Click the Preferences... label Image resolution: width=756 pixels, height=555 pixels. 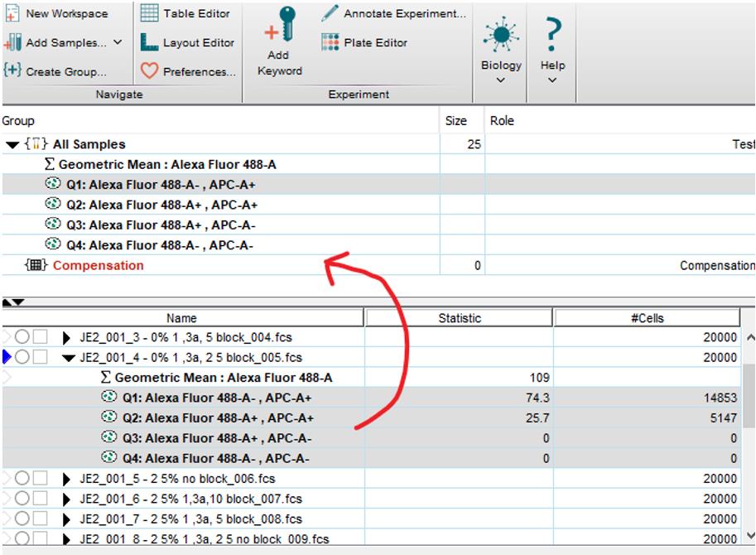pos(200,71)
